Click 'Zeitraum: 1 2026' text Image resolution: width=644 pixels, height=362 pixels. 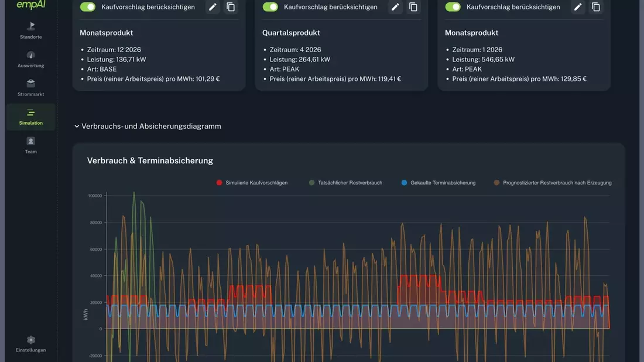pyautogui.click(x=477, y=50)
